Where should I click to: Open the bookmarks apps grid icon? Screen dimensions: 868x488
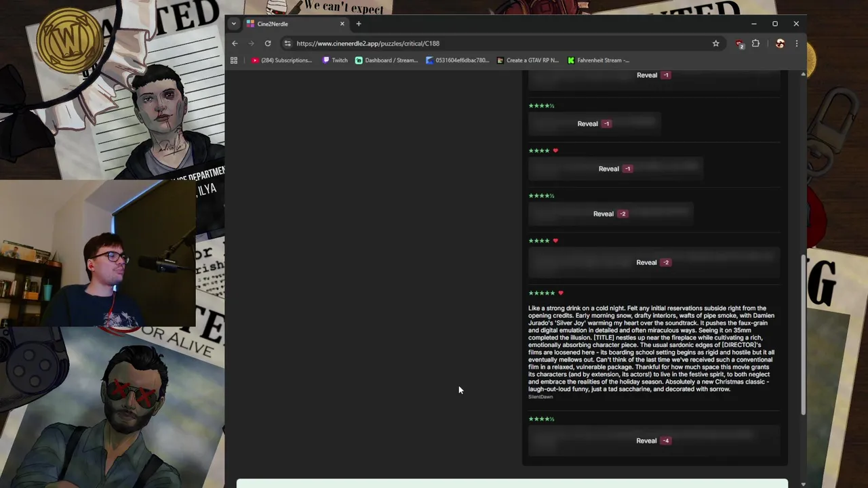point(234,60)
